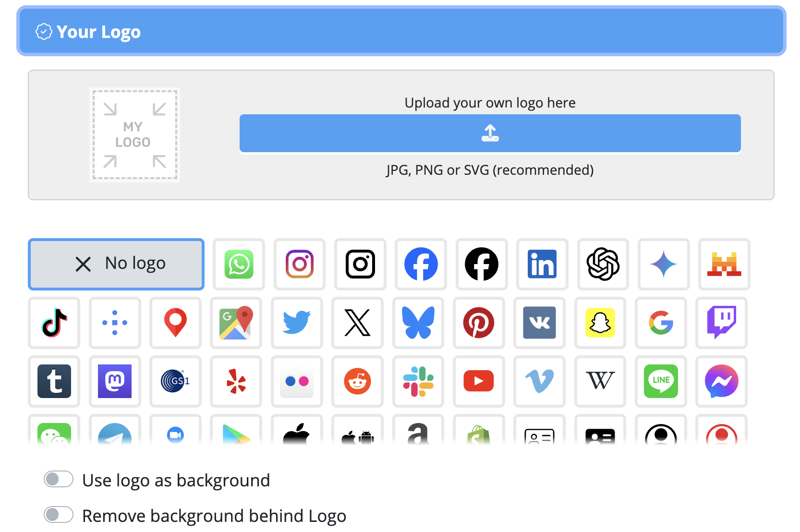The width and height of the screenshot is (800, 532).
Task: Select the Reddit logo
Action: tap(357, 381)
